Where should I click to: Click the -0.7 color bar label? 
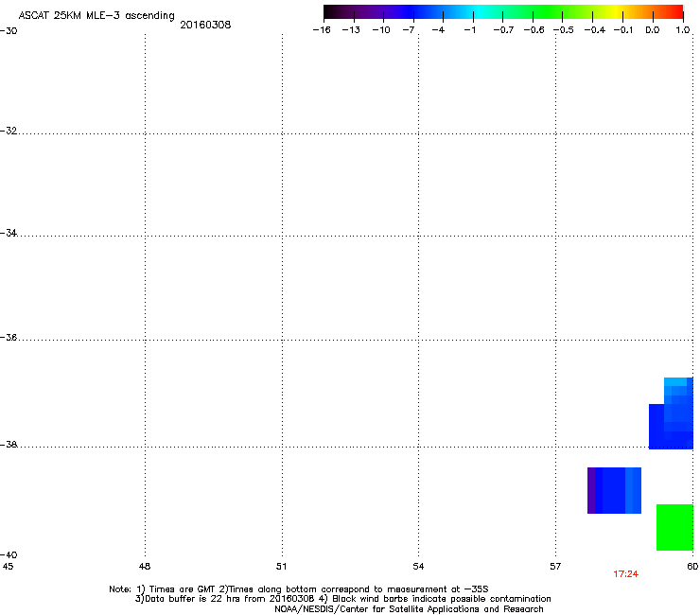tap(503, 30)
